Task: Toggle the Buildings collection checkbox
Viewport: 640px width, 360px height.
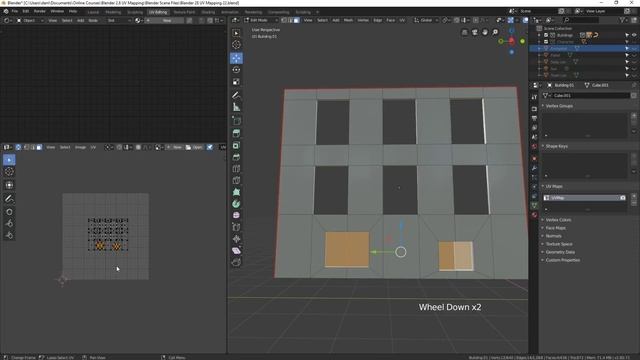Action: click(546, 35)
